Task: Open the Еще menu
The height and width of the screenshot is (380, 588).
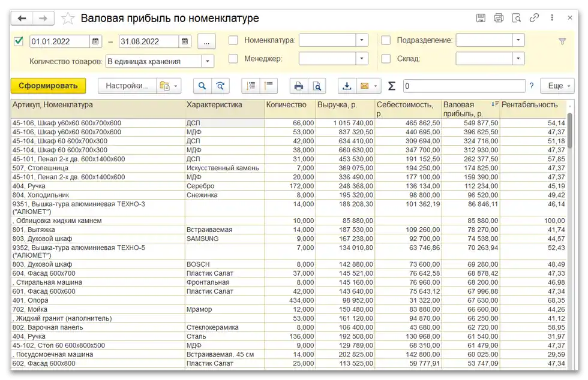Action: point(556,86)
